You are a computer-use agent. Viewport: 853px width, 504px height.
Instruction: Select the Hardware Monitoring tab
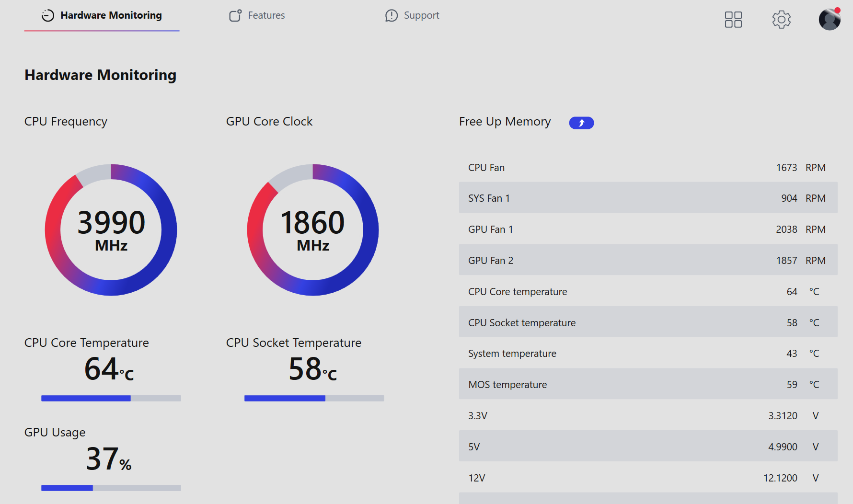tap(111, 16)
